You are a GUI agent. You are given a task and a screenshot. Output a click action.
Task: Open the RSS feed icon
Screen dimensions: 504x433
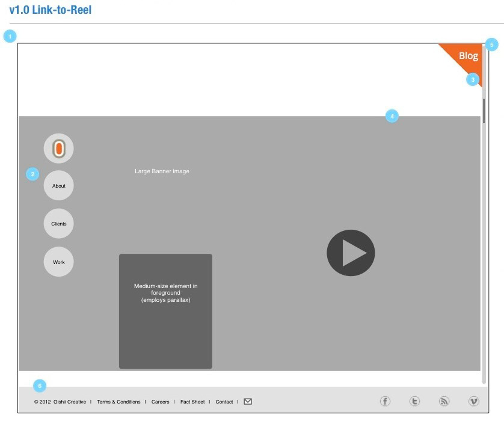[444, 401]
